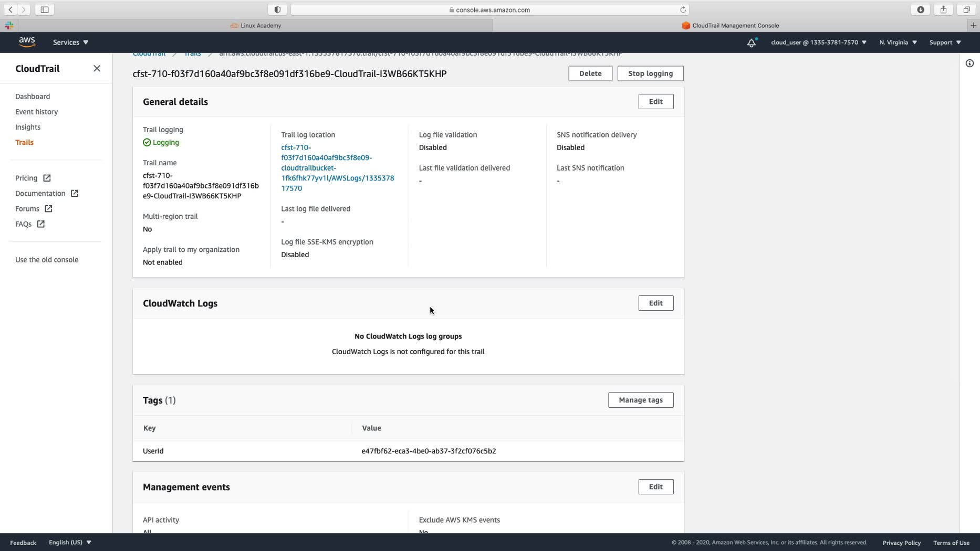Open the N. Virginia region dropdown

898,43
